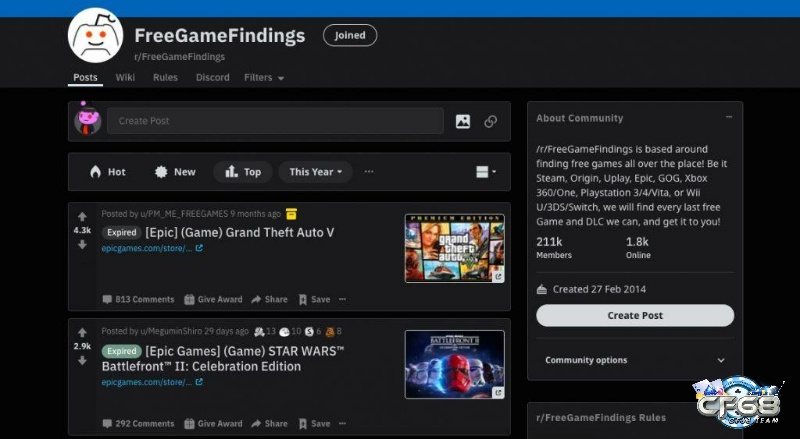Click the awards on MeguminShiro's post

click(298, 331)
